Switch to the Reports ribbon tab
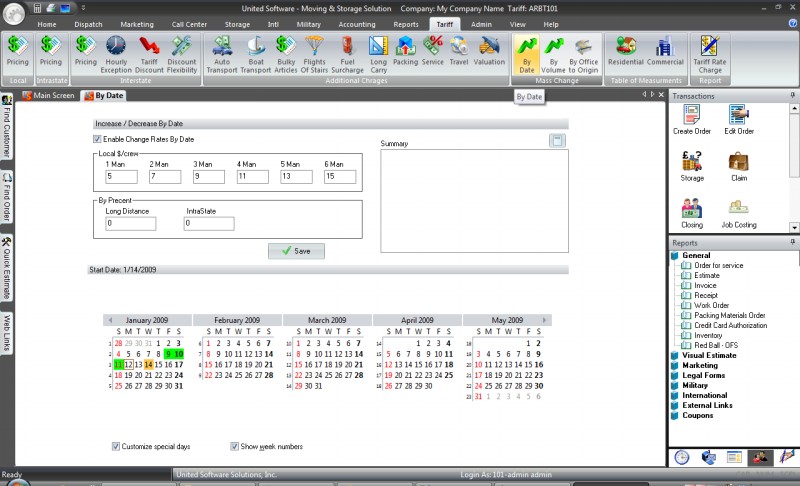 click(406, 24)
